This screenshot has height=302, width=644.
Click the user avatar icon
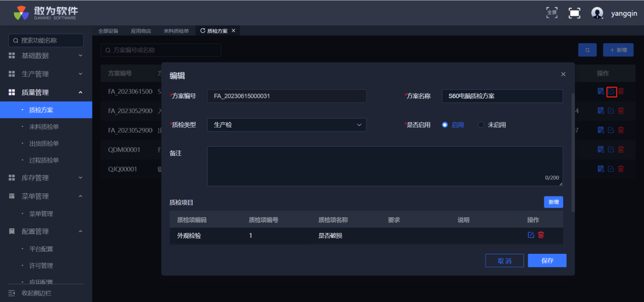point(597,13)
